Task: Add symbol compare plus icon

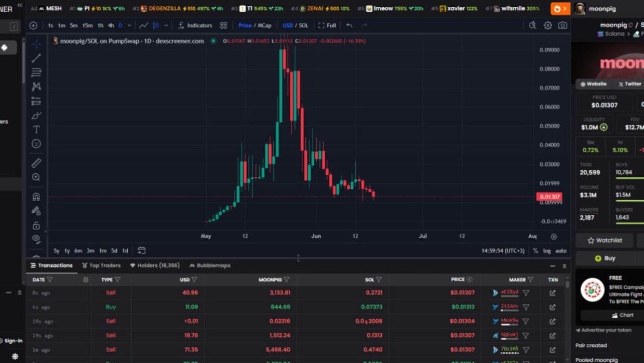Action: [33, 25]
